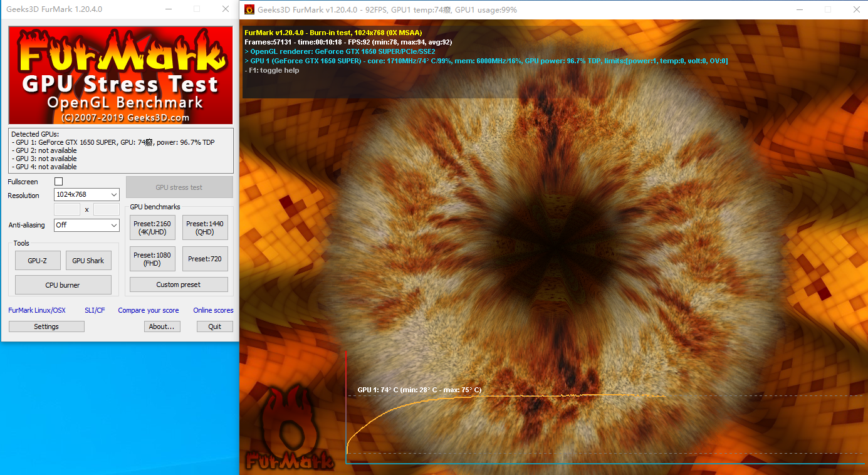Launch the GPU-Z tool
Screen dimensions: 868x475
(38, 261)
